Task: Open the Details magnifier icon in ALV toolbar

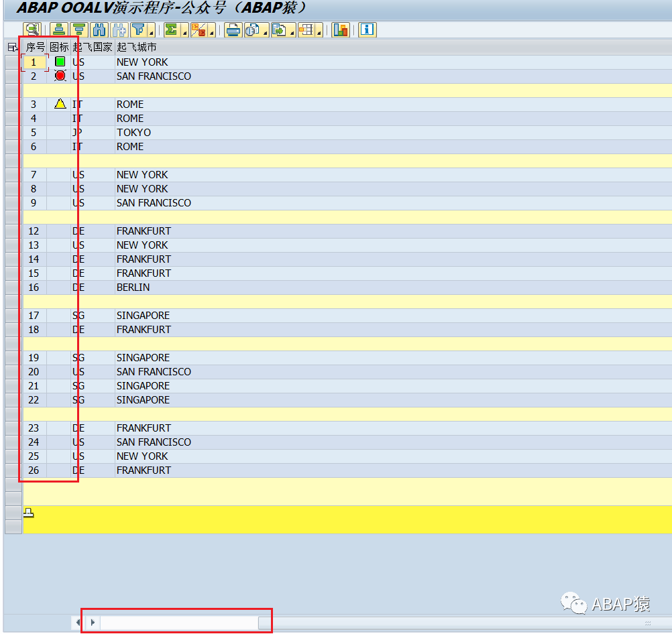Action: click(32, 30)
